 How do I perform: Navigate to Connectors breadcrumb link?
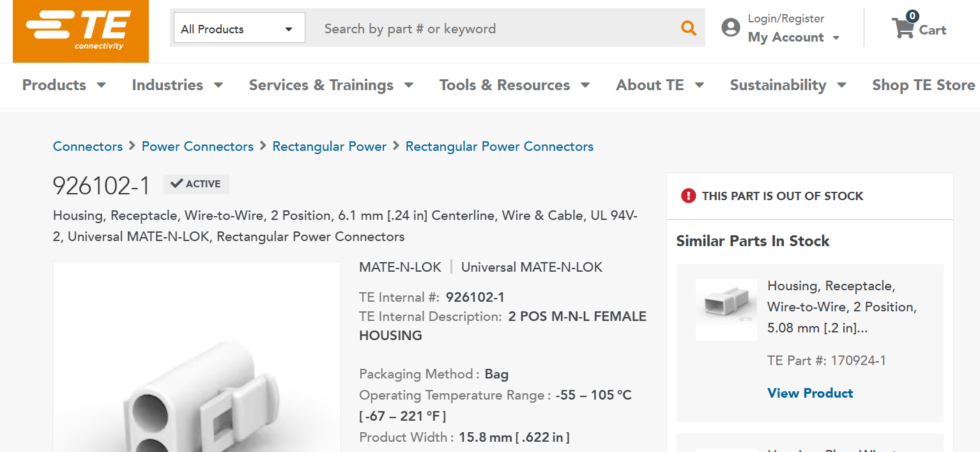tap(88, 146)
